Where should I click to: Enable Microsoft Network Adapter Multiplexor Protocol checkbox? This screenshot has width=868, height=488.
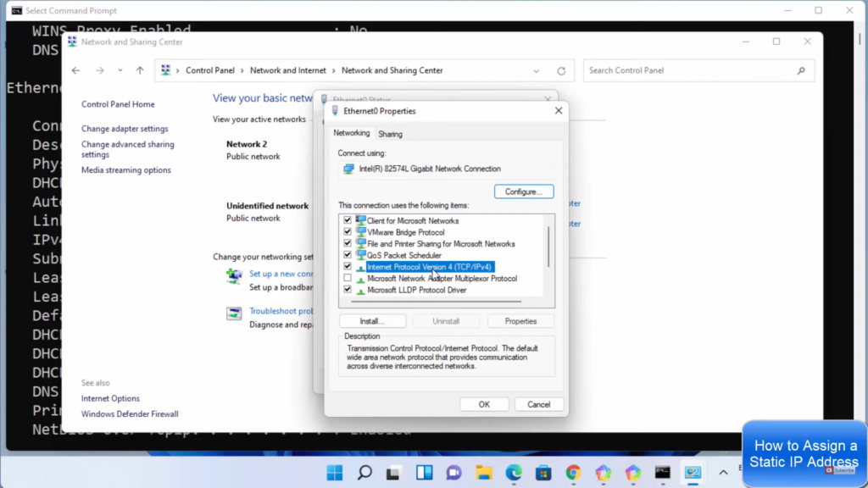coord(348,278)
